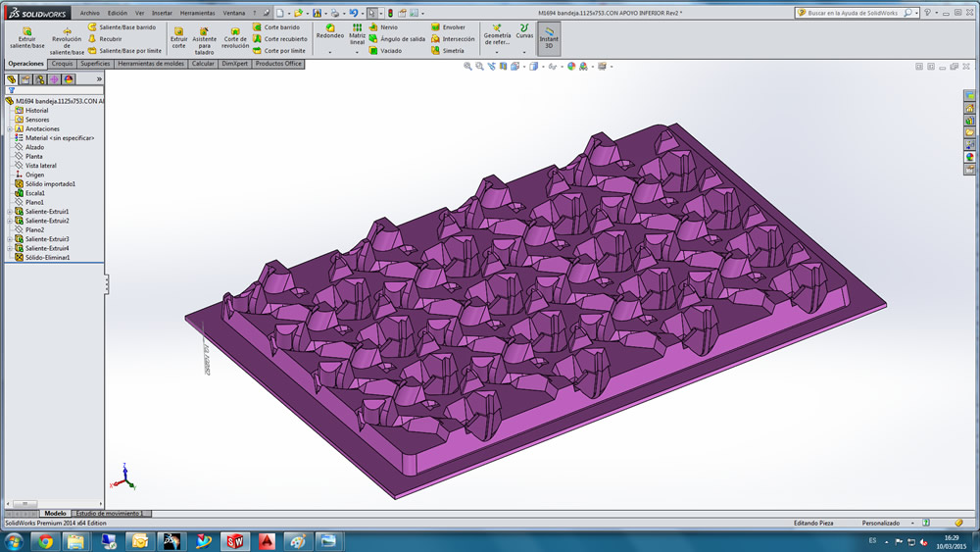Open Asistente para taladro
The image size is (980, 552).
[x=204, y=41]
